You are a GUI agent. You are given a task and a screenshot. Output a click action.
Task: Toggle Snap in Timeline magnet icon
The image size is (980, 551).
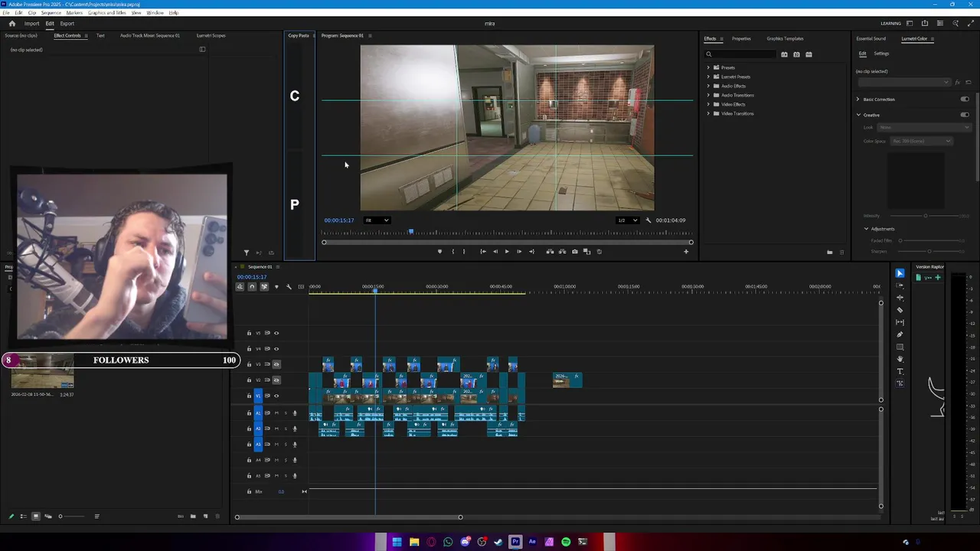[x=252, y=287]
